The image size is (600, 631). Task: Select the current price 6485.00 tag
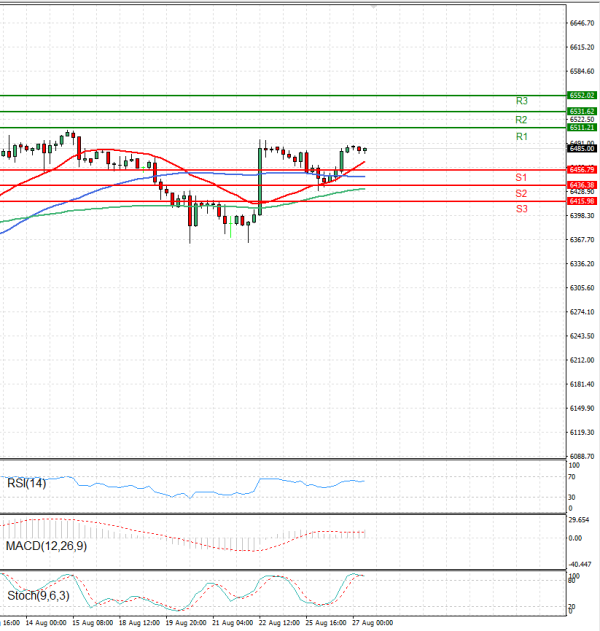click(582, 149)
